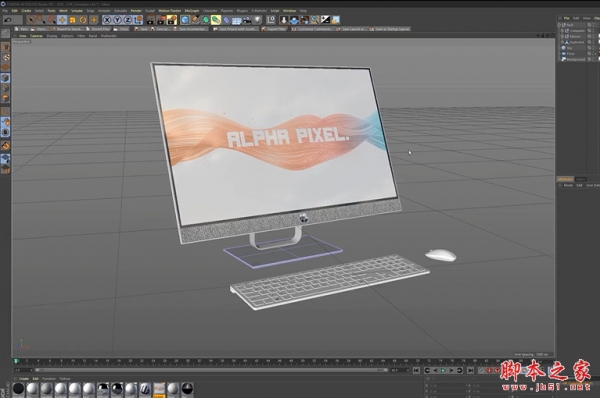Click the green Generators icon after the pen
The width and height of the screenshot is (600, 398).
point(205,20)
